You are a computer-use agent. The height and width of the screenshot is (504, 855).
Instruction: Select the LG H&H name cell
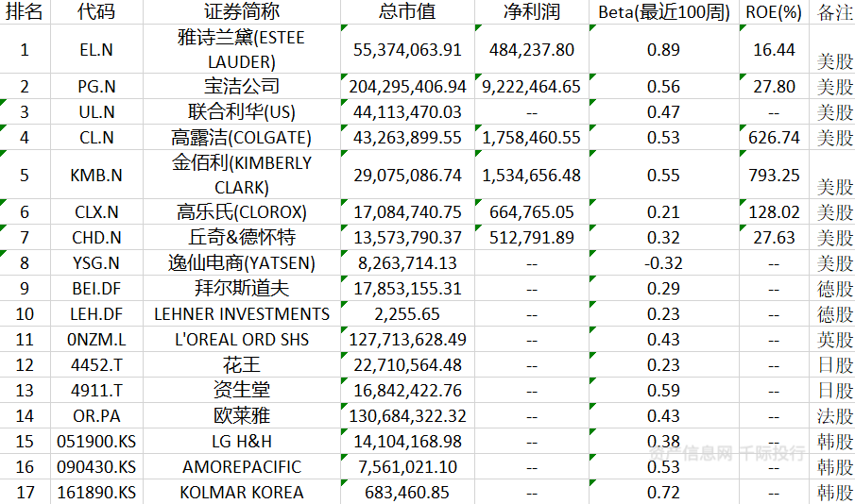tap(242, 442)
